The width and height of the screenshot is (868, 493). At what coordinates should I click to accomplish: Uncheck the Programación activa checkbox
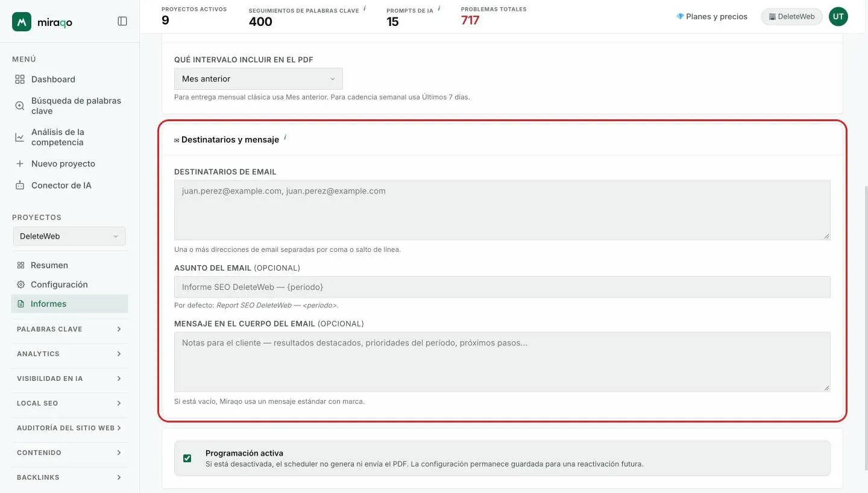click(x=187, y=458)
